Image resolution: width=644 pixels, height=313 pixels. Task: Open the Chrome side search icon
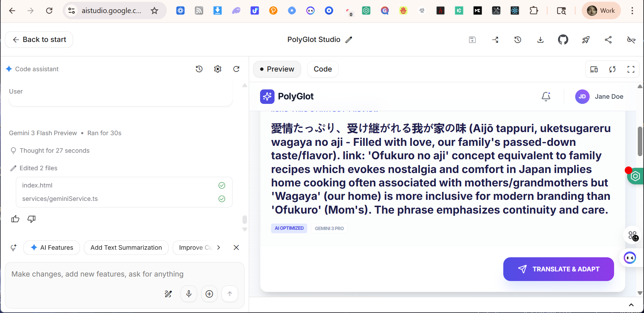(561, 11)
